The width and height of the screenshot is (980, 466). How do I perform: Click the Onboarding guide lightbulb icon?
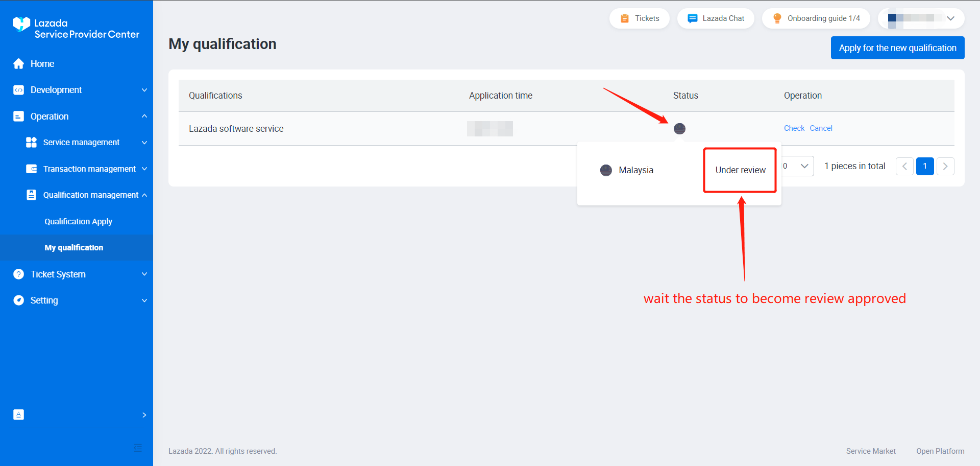(777, 18)
